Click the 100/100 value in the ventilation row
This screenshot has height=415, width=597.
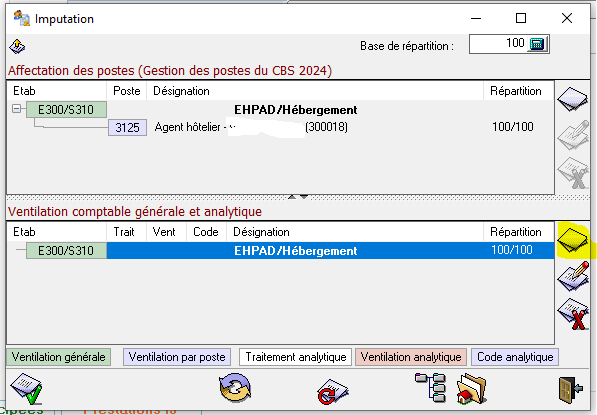[512, 250]
